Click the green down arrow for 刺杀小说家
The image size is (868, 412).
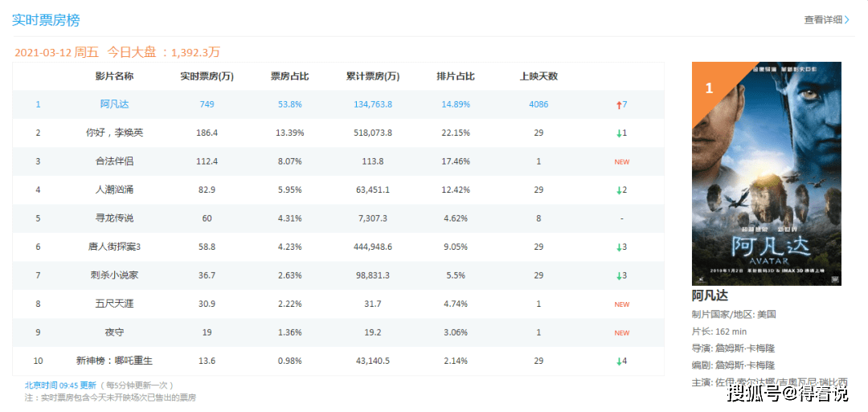coord(619,276)
